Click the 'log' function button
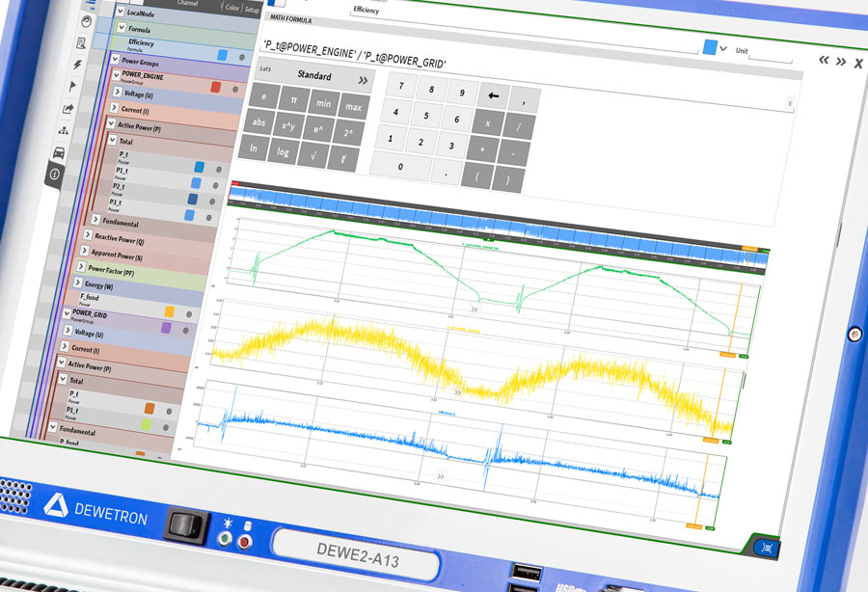This screenshot has width=868, height=592. click(283, 152)
